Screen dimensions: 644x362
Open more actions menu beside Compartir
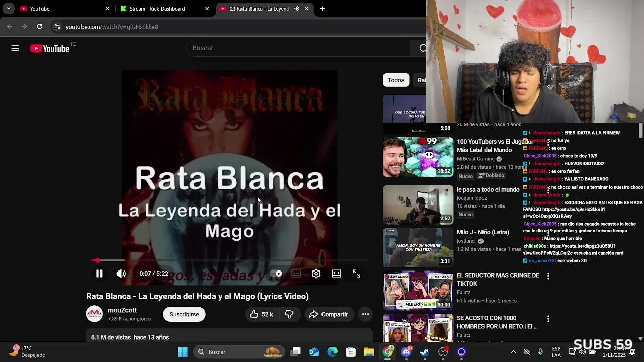(366, 314)
